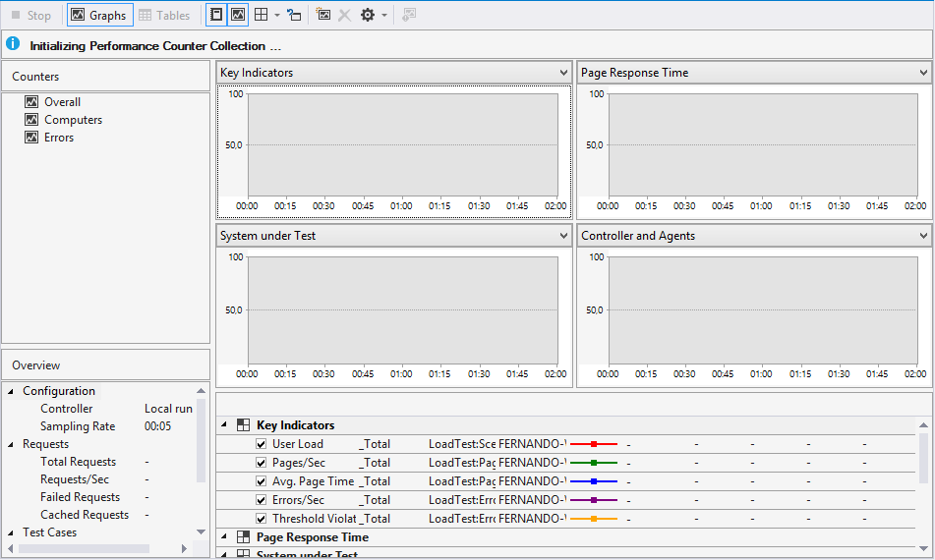The image size is (935, 560).
Task: Select the Computers counter item
Action: [x=73, y=120]
